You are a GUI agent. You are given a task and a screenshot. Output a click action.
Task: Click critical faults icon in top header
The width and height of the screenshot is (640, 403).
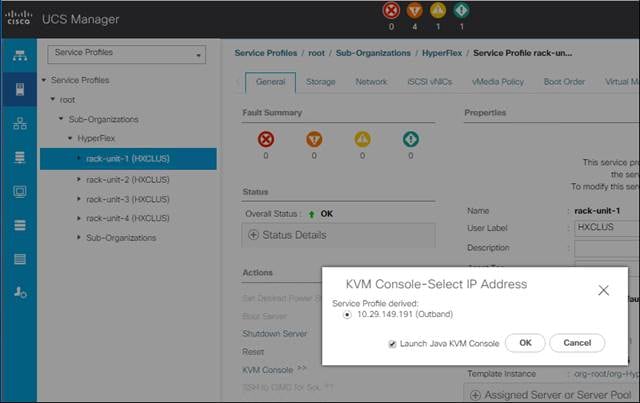(x=391, y=11)
